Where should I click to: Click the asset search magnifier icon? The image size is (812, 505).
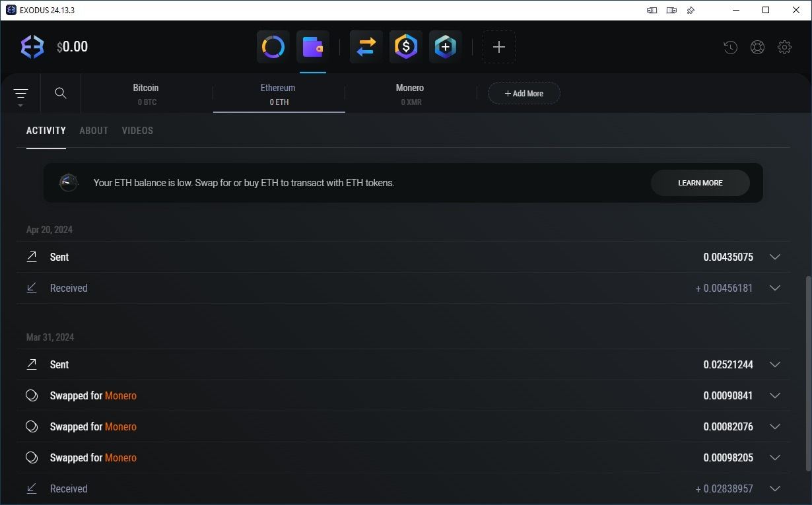click(61, 93)
